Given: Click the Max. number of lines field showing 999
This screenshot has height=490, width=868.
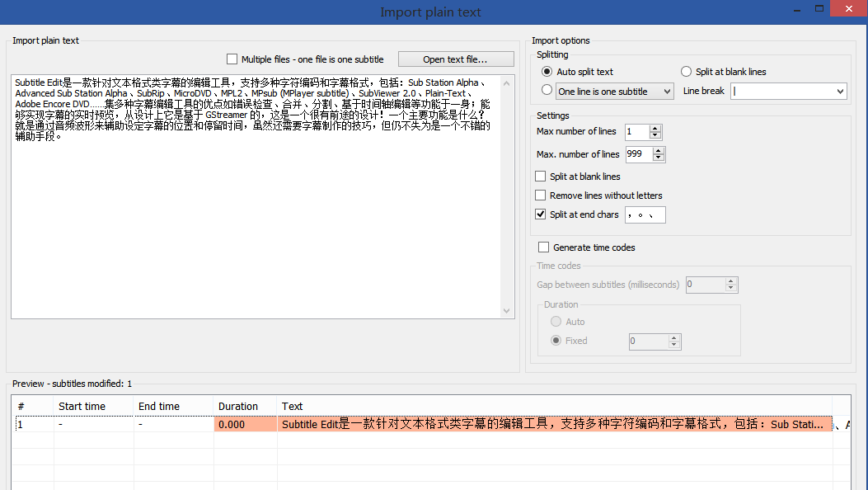Looking at the screenshot, I should click(x=640, y=154).
